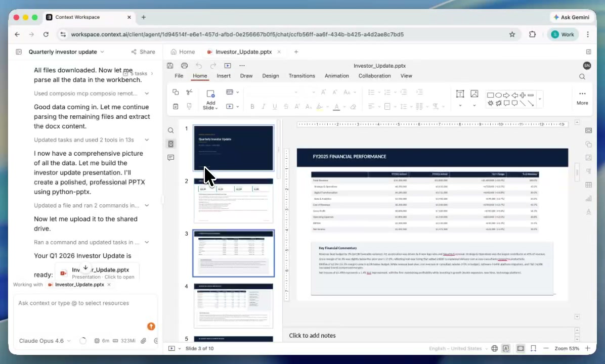Open slide settings icon in right sidebar
Viewport: 605px width, 364px height.
point(588,130)
